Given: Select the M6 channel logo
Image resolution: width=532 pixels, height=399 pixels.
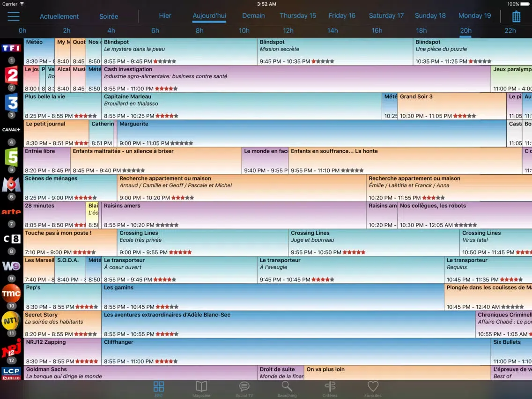Looking at the screenshot, I should pyautogui.click(x=12, y=184).
